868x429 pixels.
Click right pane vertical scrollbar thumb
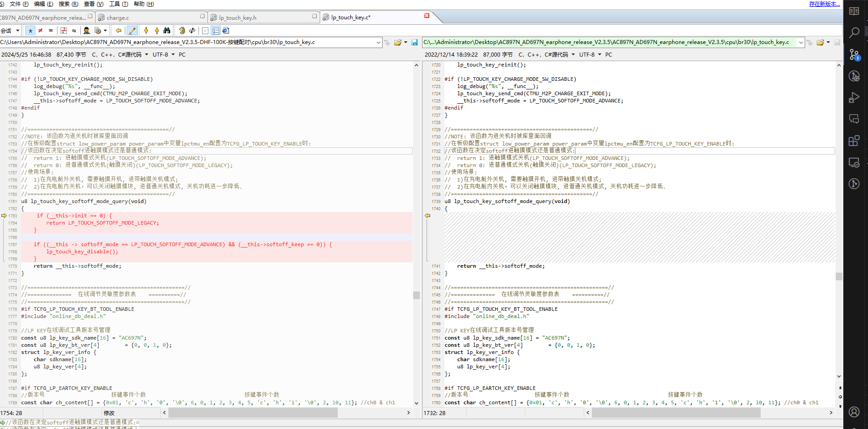[x=839, y=276]
